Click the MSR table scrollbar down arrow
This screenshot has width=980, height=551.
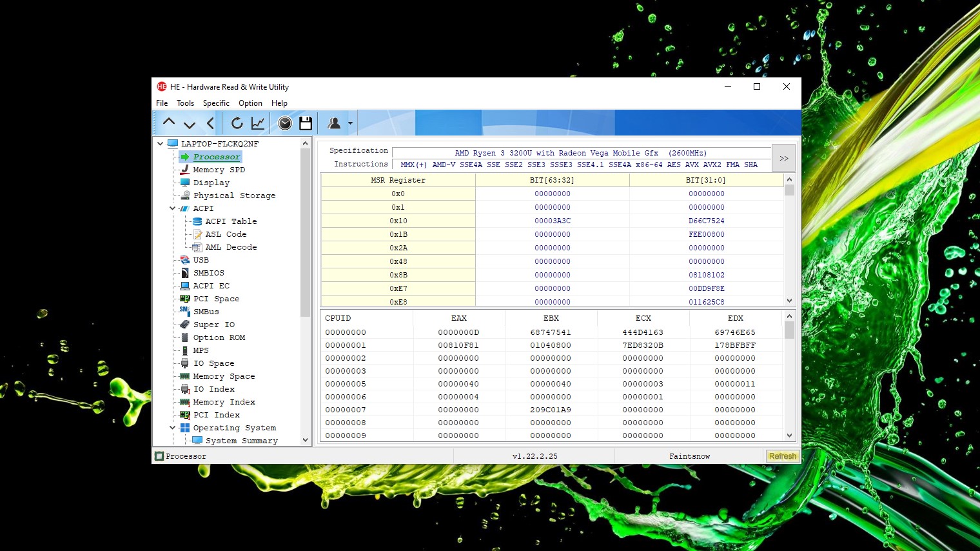coord(789,301)
